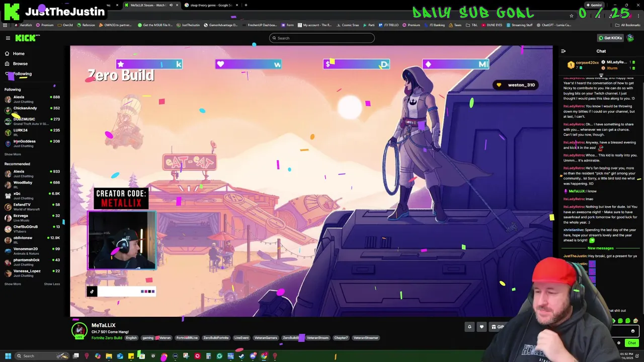Toggle stream notifications bell

tap(469, 327)
